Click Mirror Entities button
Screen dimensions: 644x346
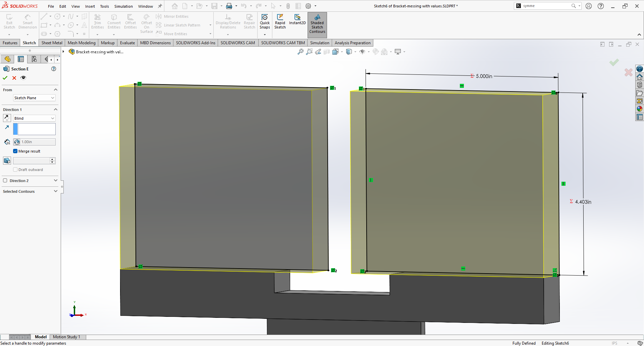[172, 16]
